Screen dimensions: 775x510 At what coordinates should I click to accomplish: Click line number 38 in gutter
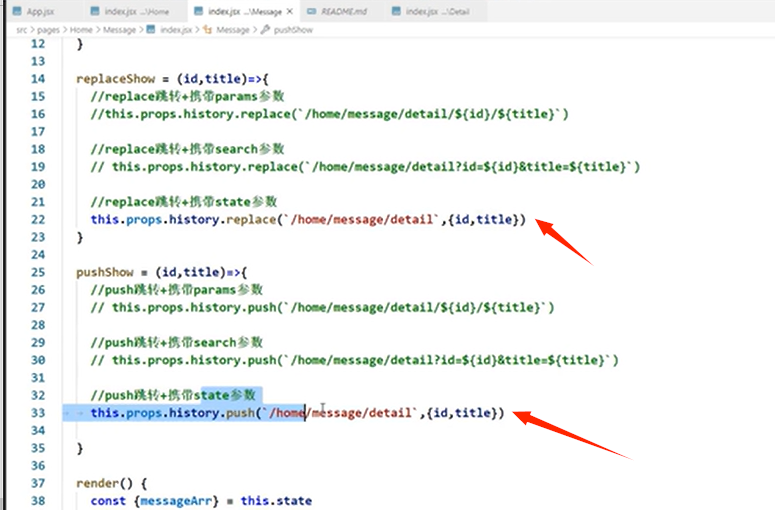(x=38, y=501)
